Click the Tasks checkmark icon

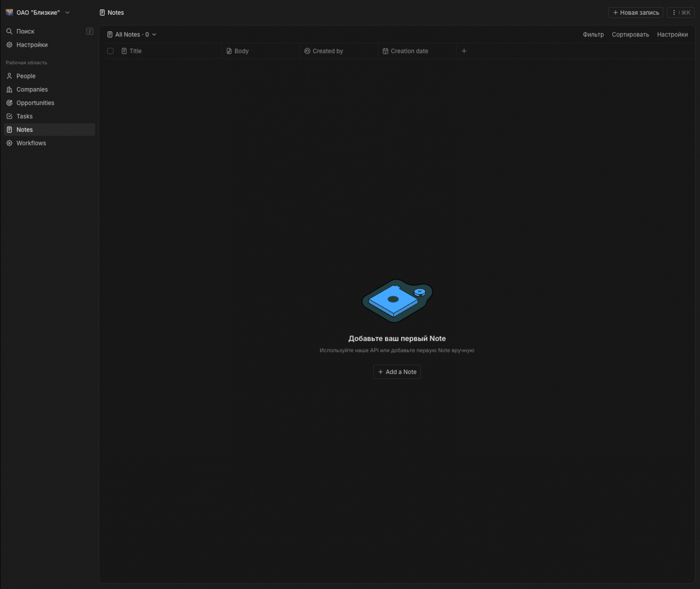click(x=9, y=116)
